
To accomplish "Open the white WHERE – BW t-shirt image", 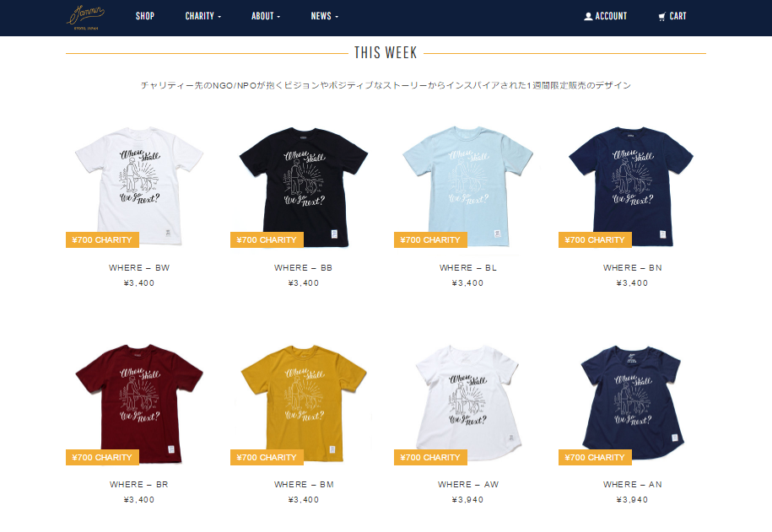I will point(139,186).
